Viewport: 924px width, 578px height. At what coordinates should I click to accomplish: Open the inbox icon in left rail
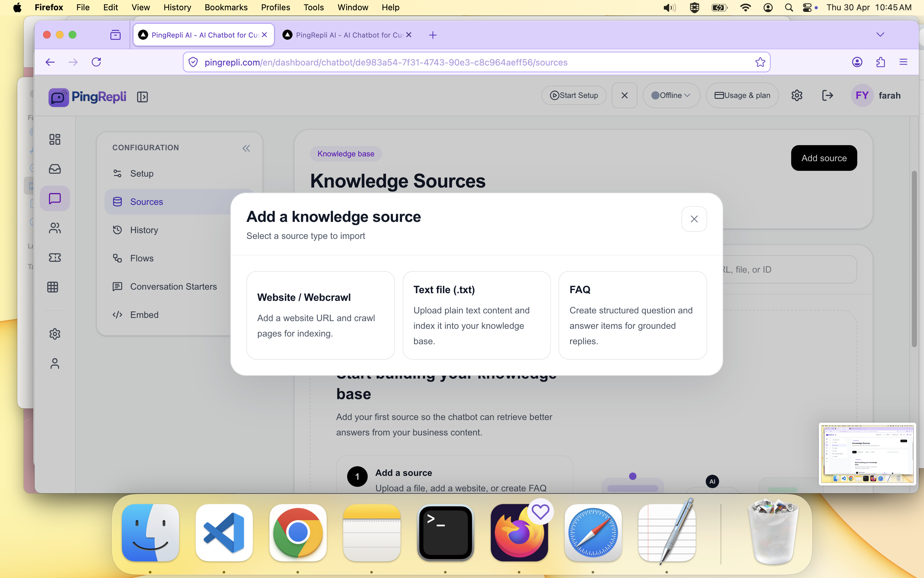[x=55, y=169]
